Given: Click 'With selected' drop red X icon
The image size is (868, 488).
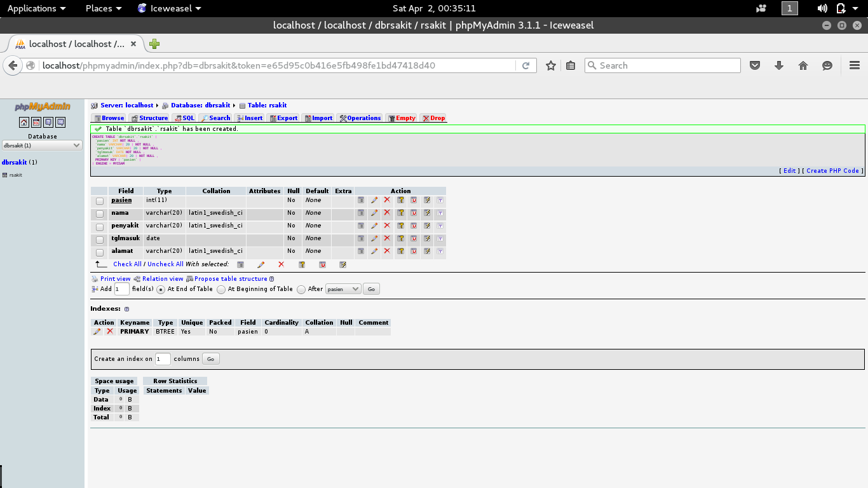Looking at the screenshot, I should click(x=281, y=264).
